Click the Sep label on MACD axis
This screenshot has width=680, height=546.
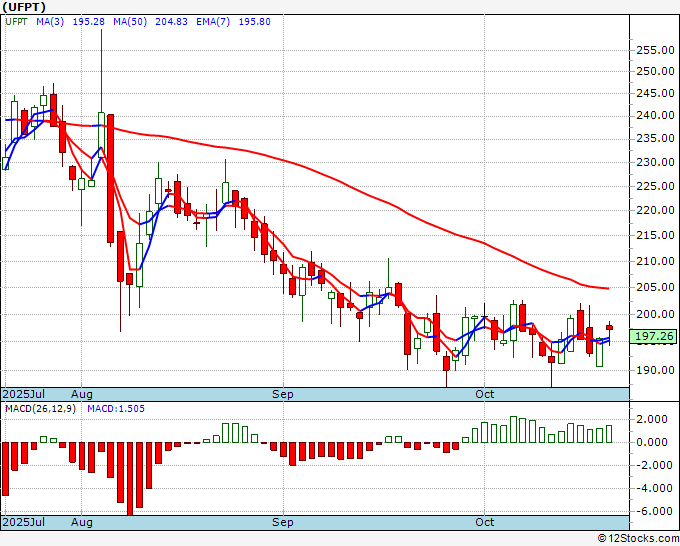283,522
